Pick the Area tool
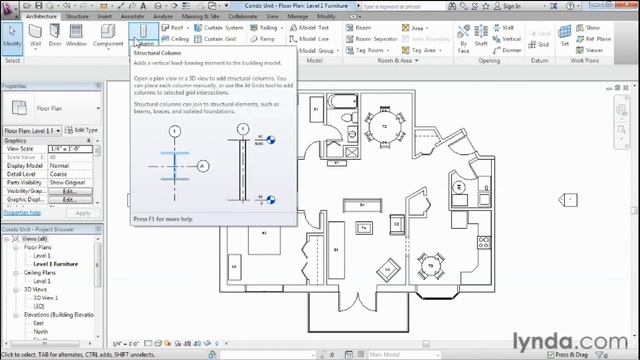The width and height of the screenshot is (640, 360). 412,28
